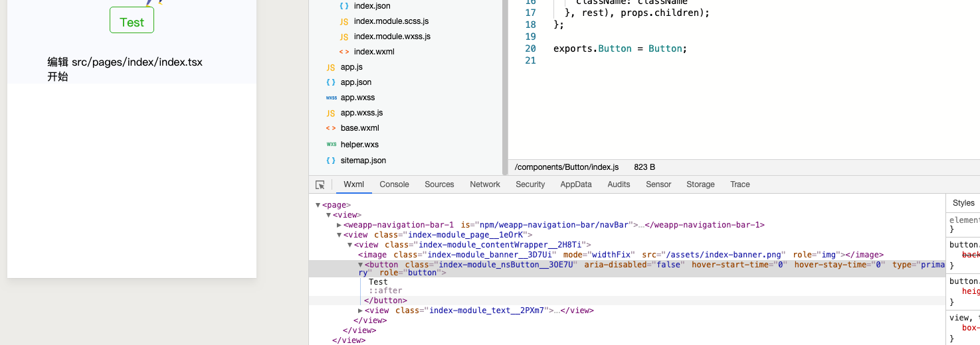Click the braces icon beside index.json
This screenshot has height=345, width=980.
coord(344,6)
